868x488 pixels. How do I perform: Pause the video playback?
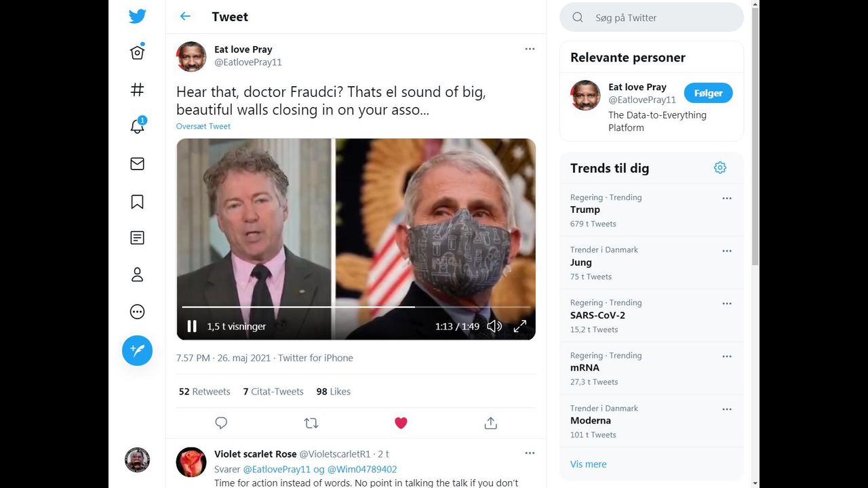192,327
